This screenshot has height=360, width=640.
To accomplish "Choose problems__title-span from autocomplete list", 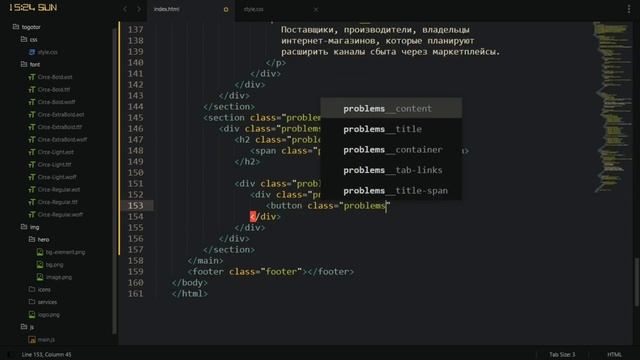I will click(391, 190).
